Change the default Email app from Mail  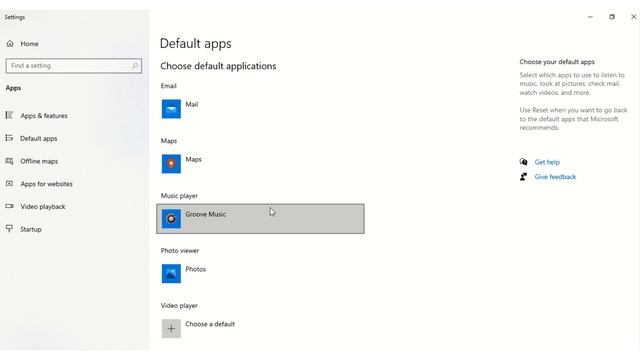(260, 109)
